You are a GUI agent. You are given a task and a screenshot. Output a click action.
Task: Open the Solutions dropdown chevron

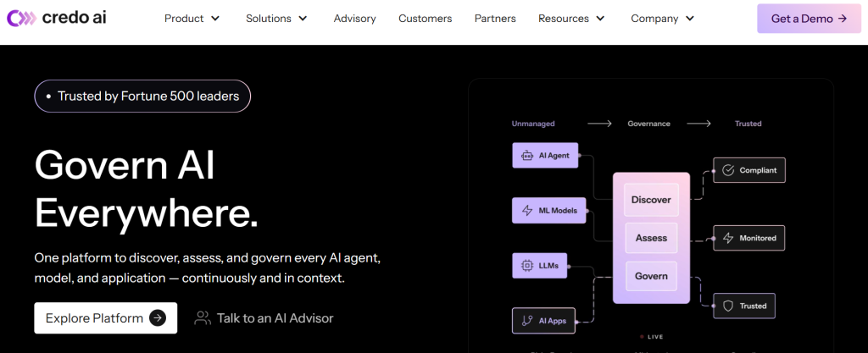click(303, 18)
